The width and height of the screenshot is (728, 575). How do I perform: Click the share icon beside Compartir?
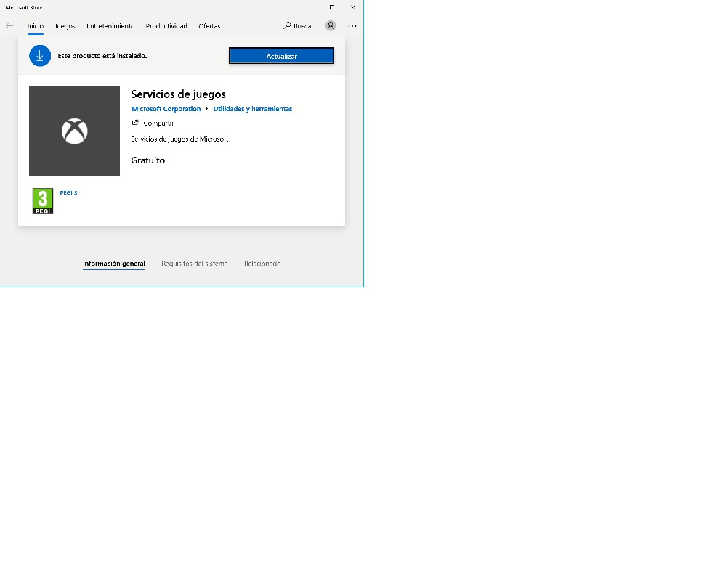(135, 123)
